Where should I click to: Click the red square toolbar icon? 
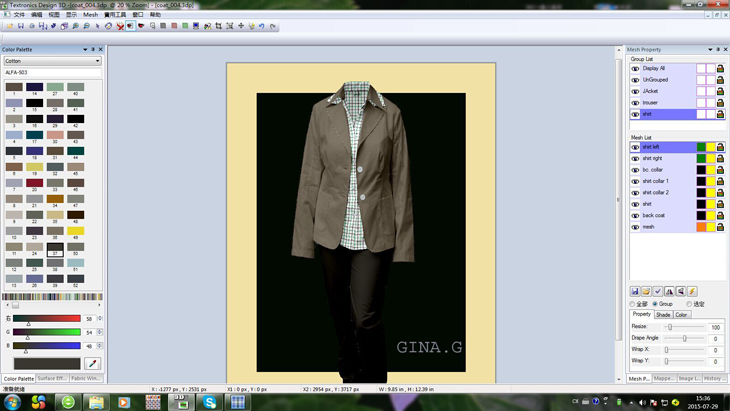point(174,26)
